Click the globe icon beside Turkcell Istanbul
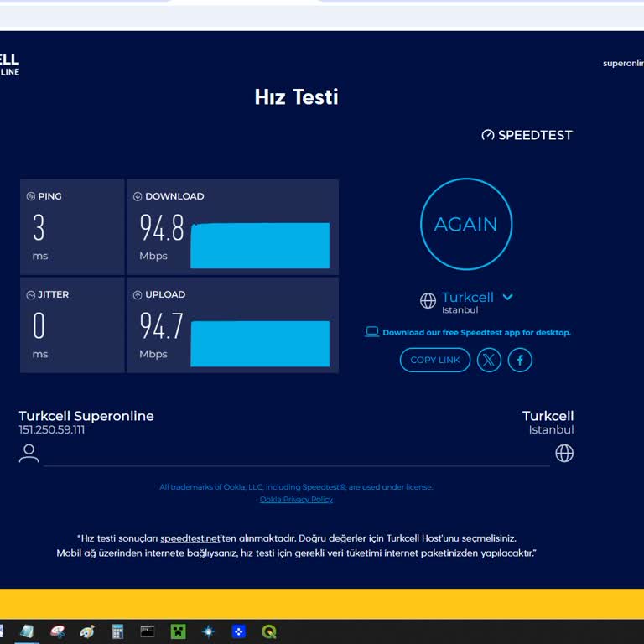Image resolution: width=644 pixels, height=644 pixels. [x=428, y=301]
